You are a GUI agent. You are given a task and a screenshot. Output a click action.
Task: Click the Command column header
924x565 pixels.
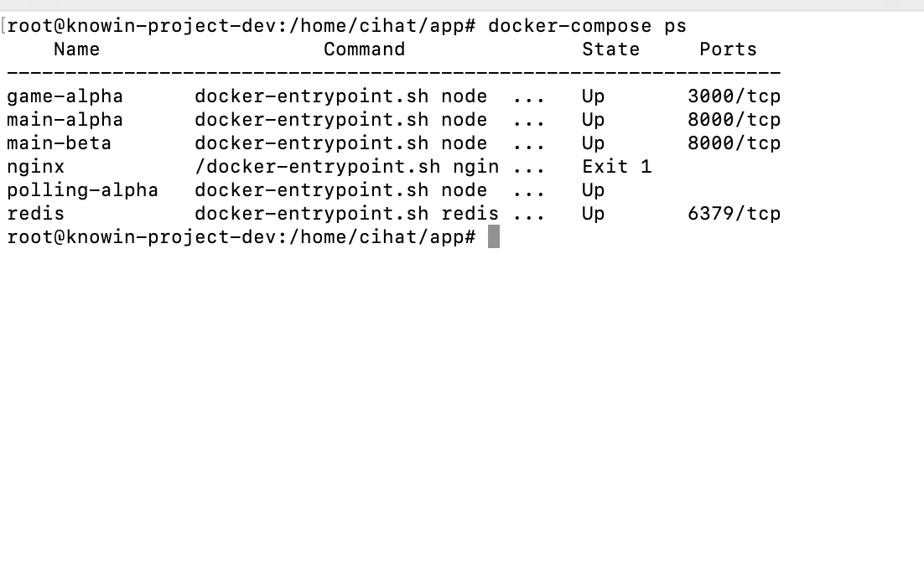[364, 49]
